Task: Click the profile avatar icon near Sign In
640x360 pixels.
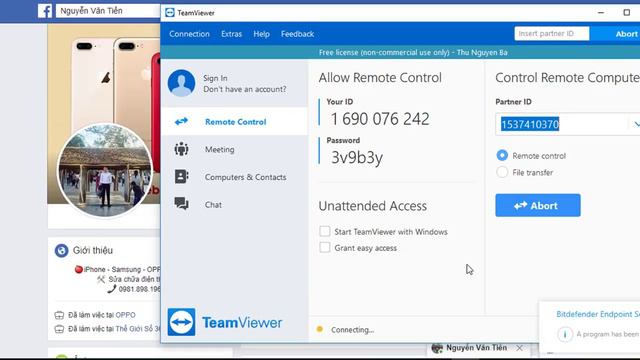Action: pos(181,83)
